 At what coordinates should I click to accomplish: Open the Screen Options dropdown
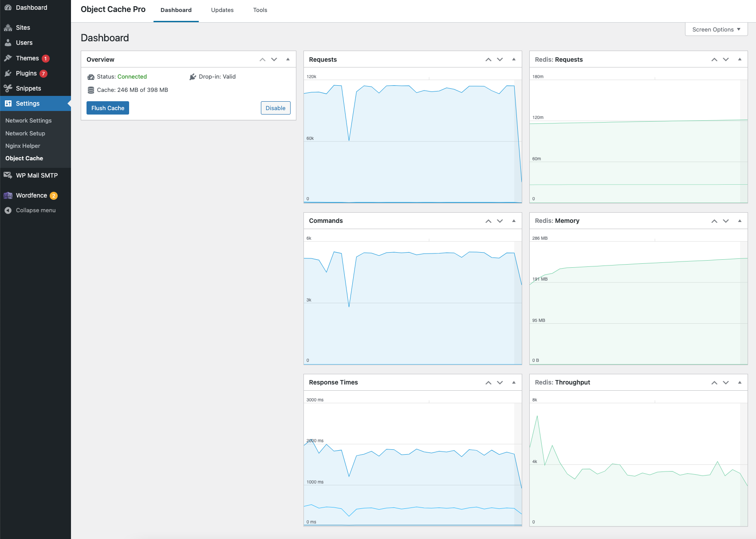click(716, 29)
